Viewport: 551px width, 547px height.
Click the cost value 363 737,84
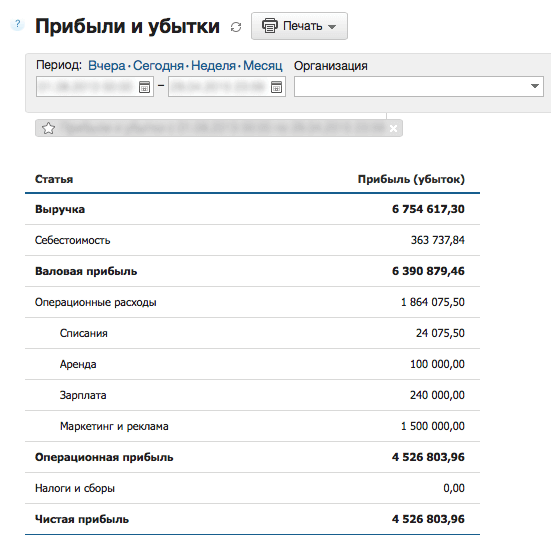[438, 240]
